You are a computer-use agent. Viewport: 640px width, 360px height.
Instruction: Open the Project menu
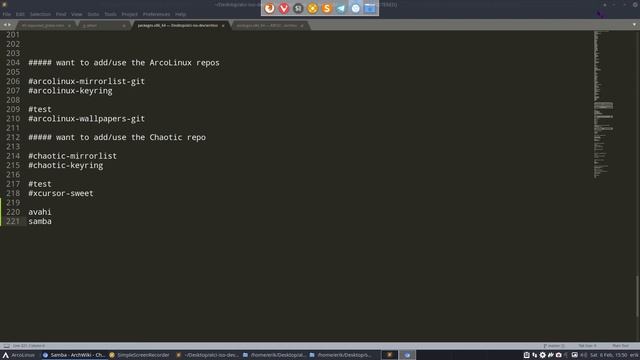click(x=129, y=14)
